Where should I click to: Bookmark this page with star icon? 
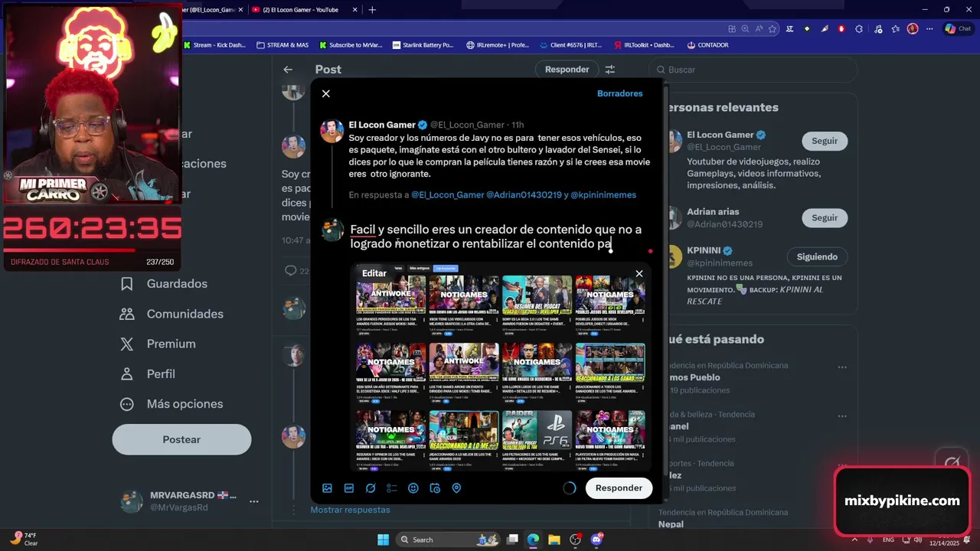pyautogui.click(x=772, y=28)
